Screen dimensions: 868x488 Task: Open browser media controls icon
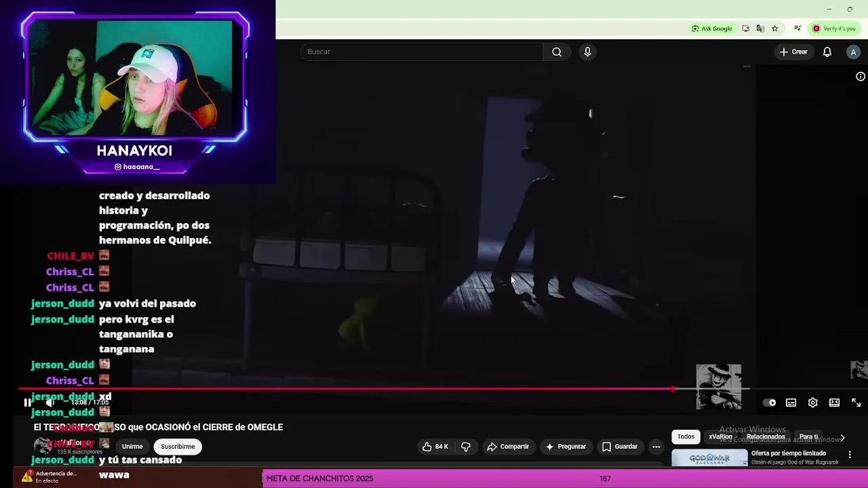(x=797, y=28)
